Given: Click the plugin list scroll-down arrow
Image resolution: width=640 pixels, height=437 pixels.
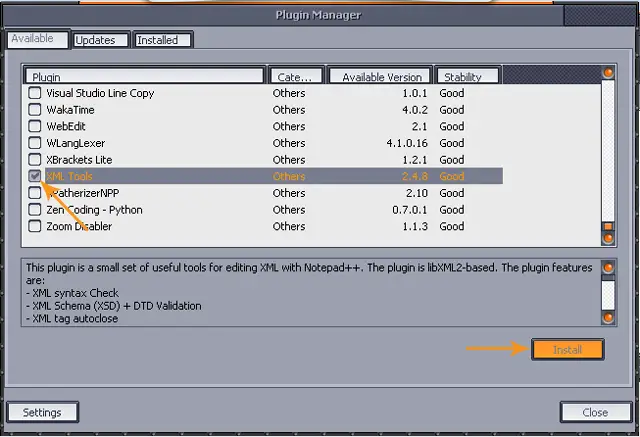Looking at the screenshot, I should (x=608, y=238).
